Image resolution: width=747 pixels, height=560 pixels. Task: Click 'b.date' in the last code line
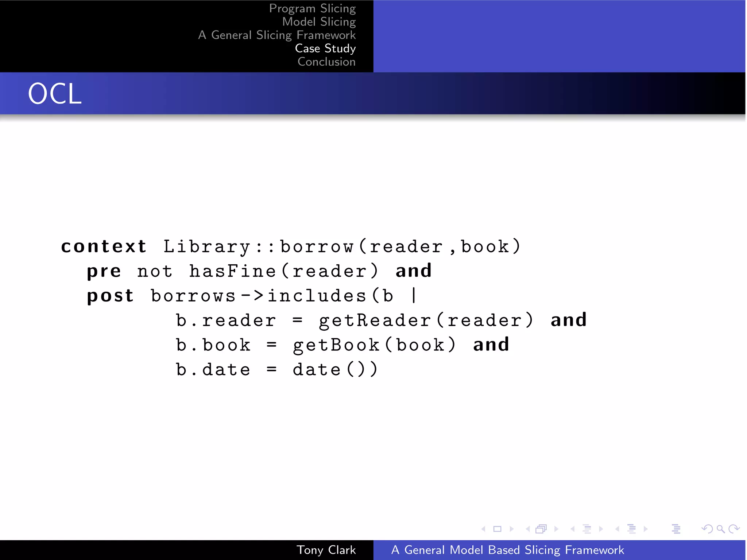(x=213, y=370)
